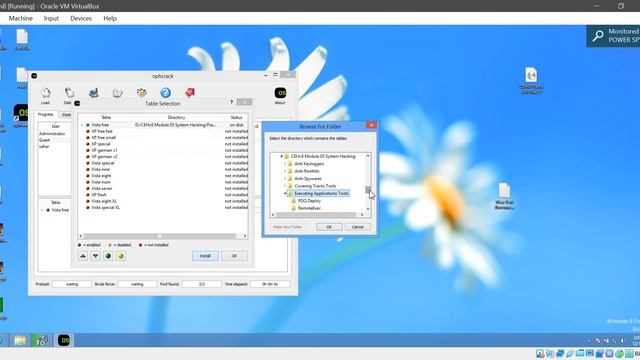Select the XP flash table row
The height and width of the screenshot is (360, 640).
[x=164, y=195]
